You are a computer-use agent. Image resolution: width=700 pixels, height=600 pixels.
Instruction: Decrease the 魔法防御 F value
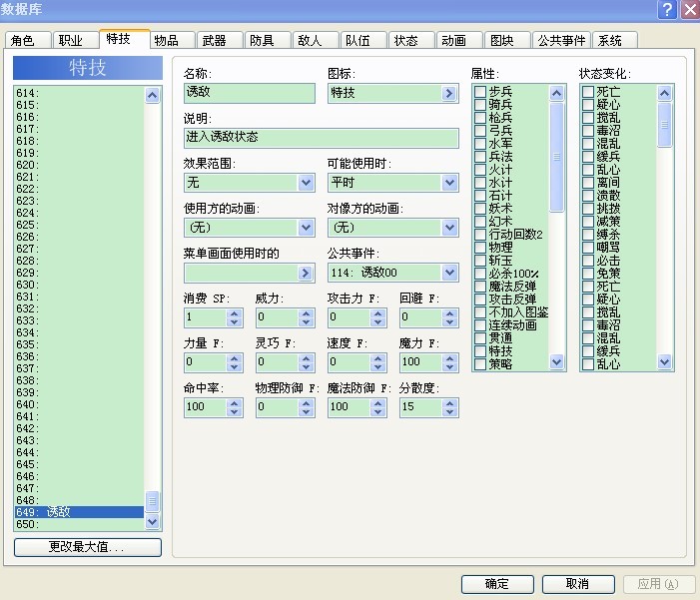click(377, 411)
